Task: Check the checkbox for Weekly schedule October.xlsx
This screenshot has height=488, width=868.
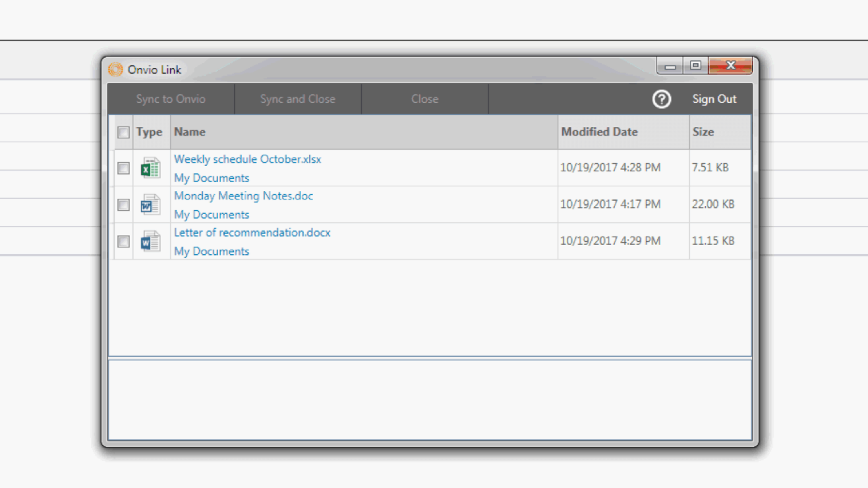Action: coord(123,168)
